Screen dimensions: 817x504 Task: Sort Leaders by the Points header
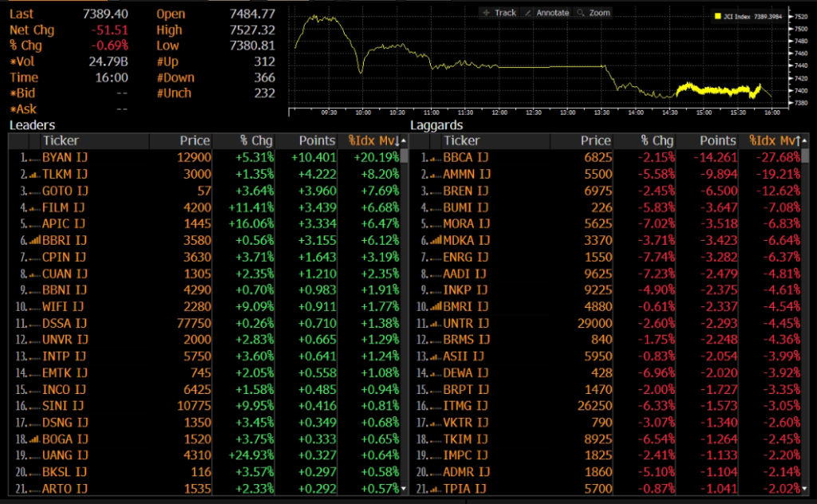pyautogui.click(x=317, y=140)
